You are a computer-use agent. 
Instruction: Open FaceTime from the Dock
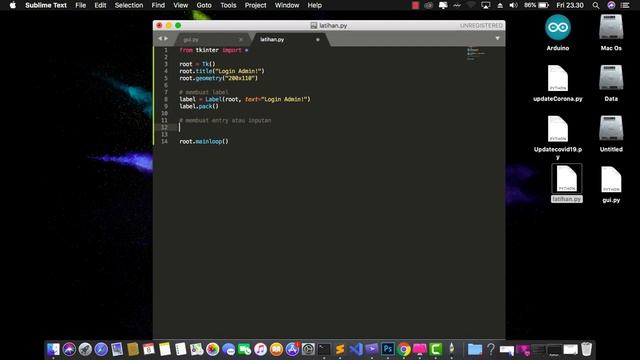point(244,349)
